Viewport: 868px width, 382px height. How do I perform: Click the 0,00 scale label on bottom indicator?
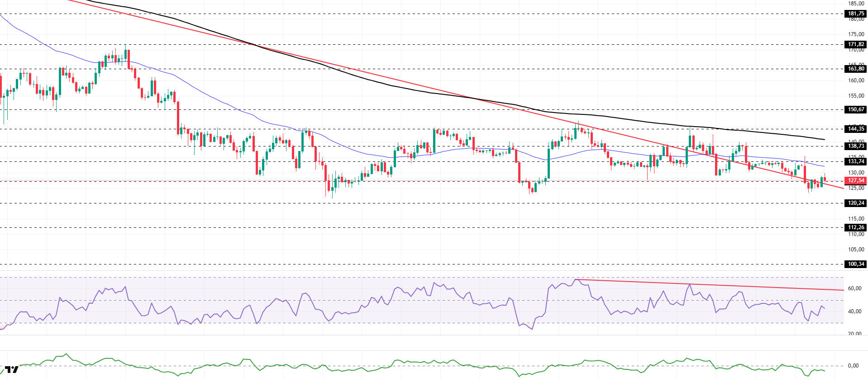[853, 366]
